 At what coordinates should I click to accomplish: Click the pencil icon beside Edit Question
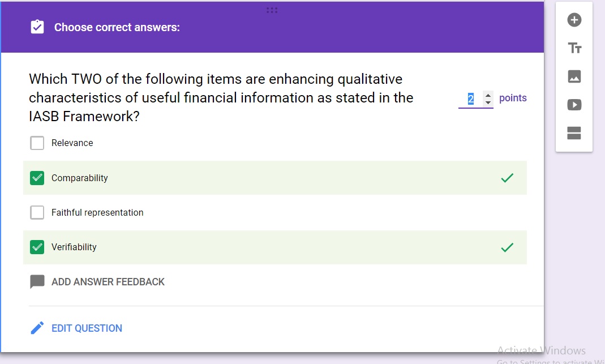click(x=37, y=328)
